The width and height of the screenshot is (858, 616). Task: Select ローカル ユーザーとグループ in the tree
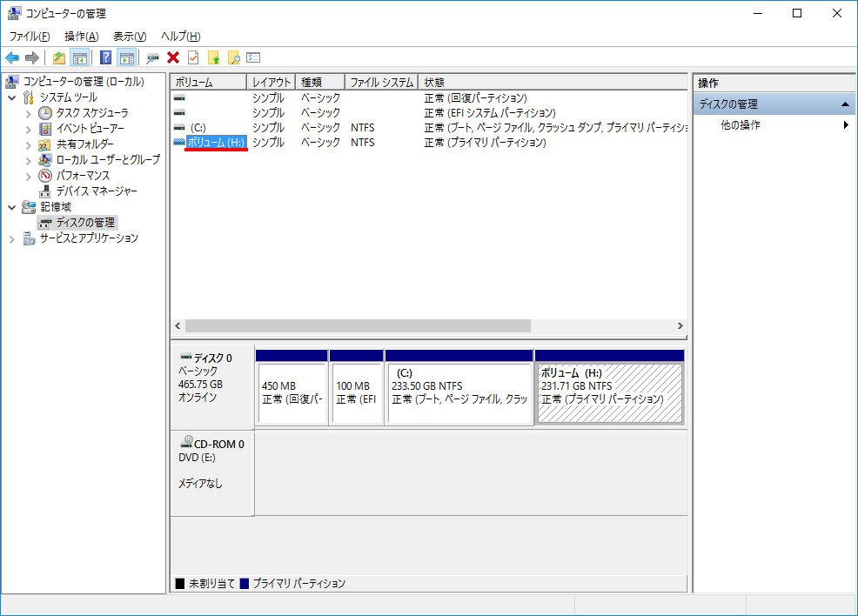click(x=109, y=160)
